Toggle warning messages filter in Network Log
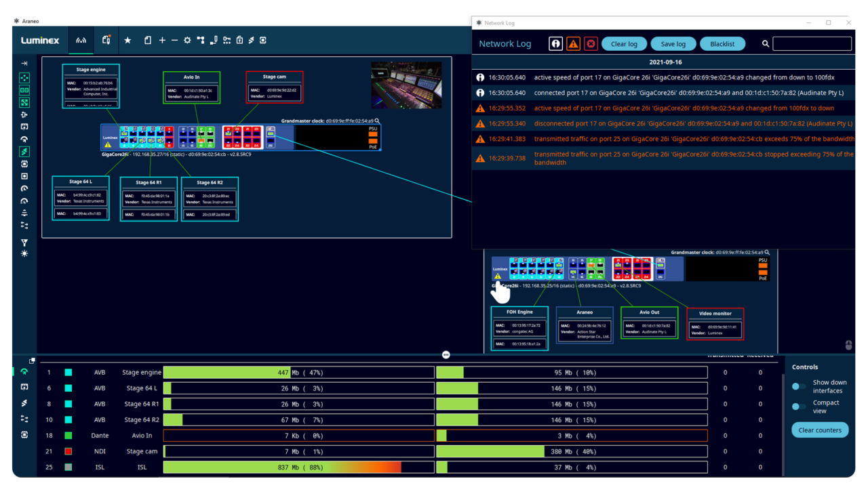This screenshot has height=496, width=868. pos(573,43)
